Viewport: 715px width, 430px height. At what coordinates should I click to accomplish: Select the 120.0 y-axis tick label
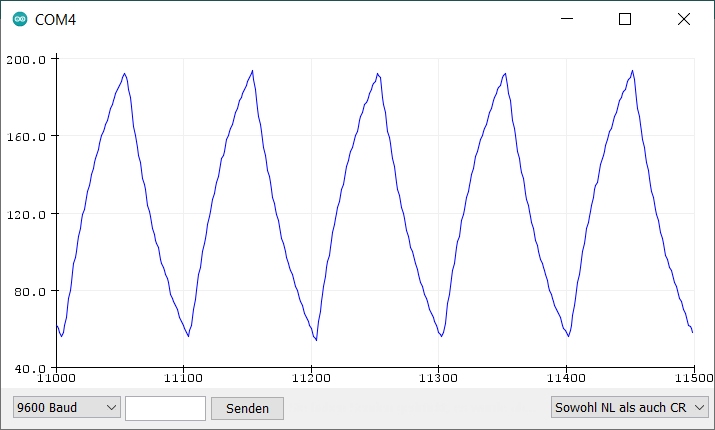point(28,214)
